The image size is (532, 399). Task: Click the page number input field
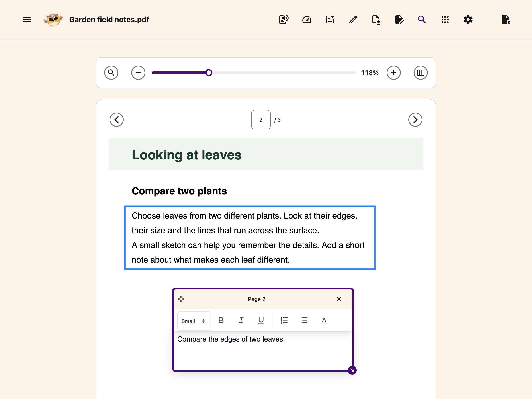[x=261, y=120]
